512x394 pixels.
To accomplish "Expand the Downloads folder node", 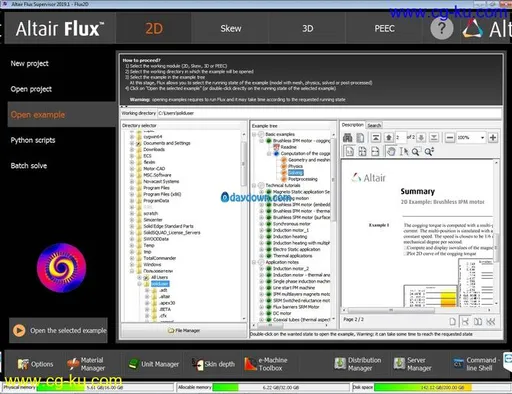I will pos(132,150).
